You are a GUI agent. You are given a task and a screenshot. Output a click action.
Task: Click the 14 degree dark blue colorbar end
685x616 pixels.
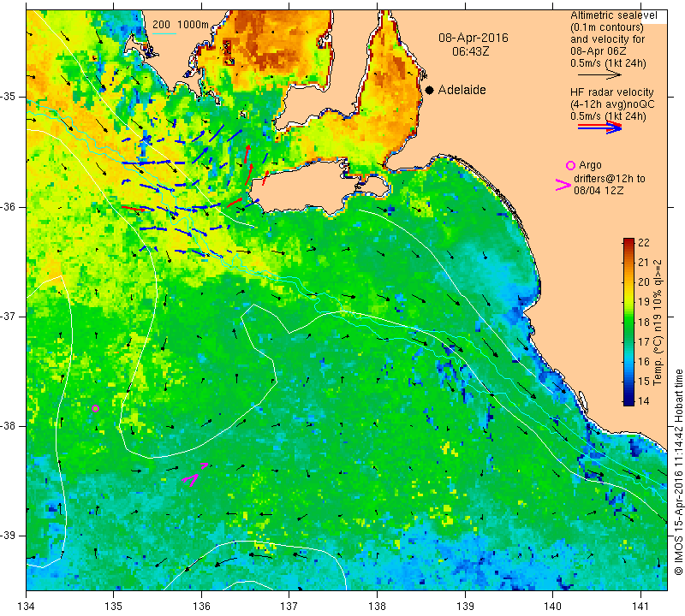click(628, 401)
